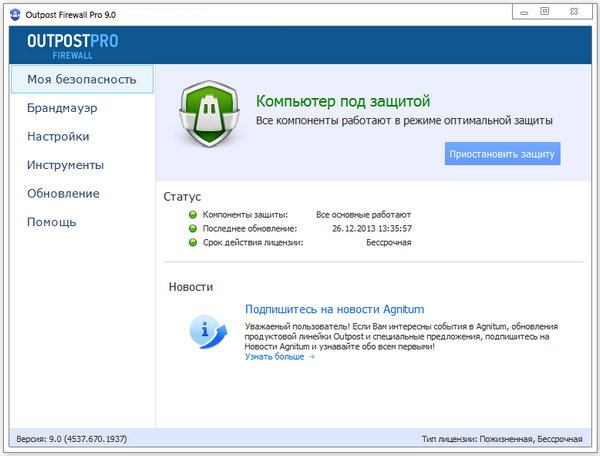Click the Outpost Firewall title bar icon
This screenshot has width=600, height=456.
point(14,12)
